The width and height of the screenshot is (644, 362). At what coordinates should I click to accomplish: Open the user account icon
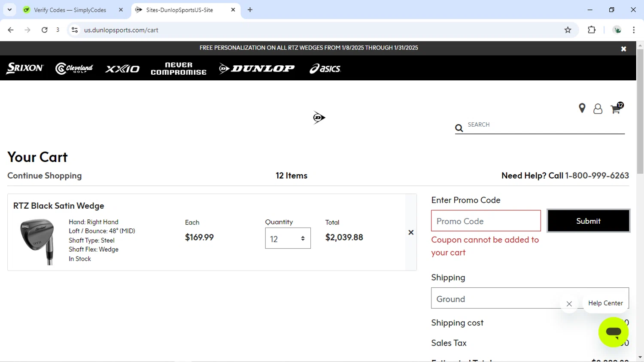coord(598,109)
